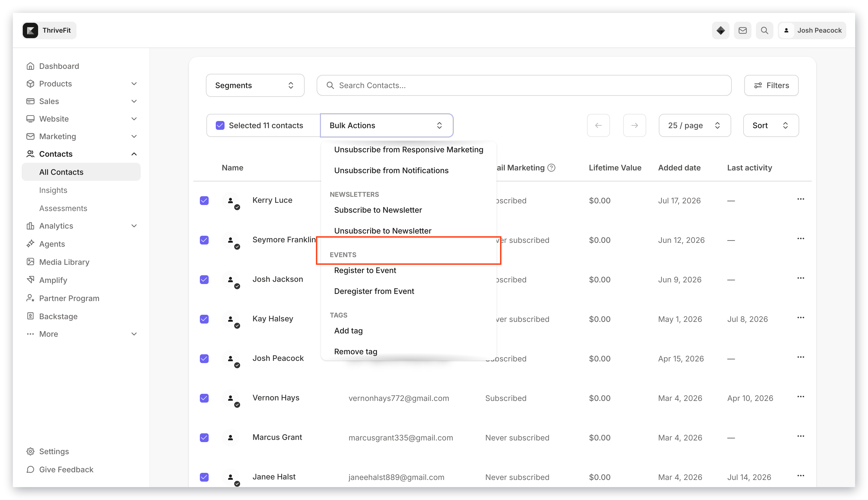Expand the More sidebar section

pyautogui.click(x=134, y=334)
